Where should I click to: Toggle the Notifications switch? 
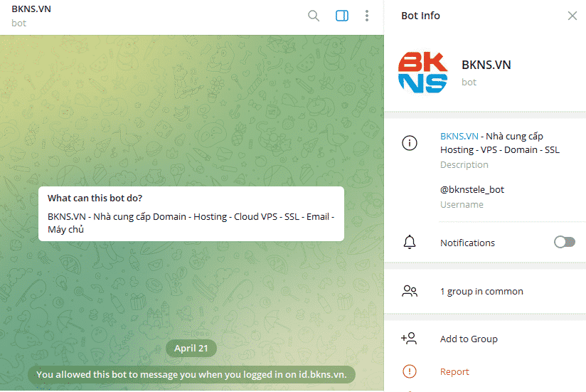565,242
